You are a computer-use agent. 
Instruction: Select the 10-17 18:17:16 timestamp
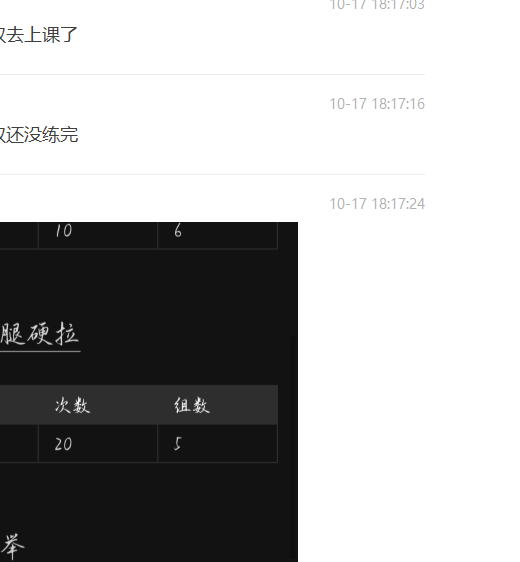pyautogui.click(x=377, y=104)
